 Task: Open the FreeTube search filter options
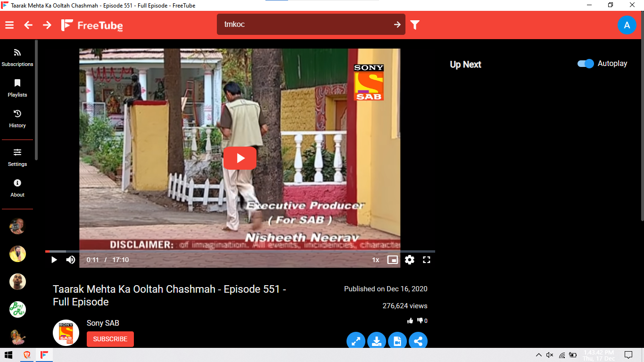(x=414, y=25)
